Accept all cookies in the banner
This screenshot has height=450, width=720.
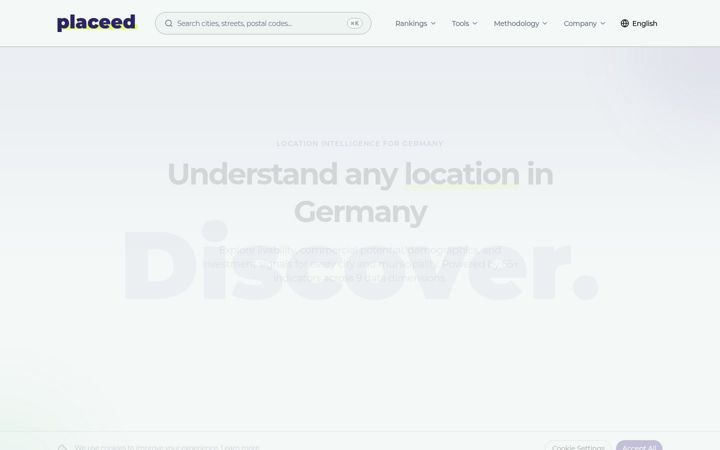click(639, 446)
